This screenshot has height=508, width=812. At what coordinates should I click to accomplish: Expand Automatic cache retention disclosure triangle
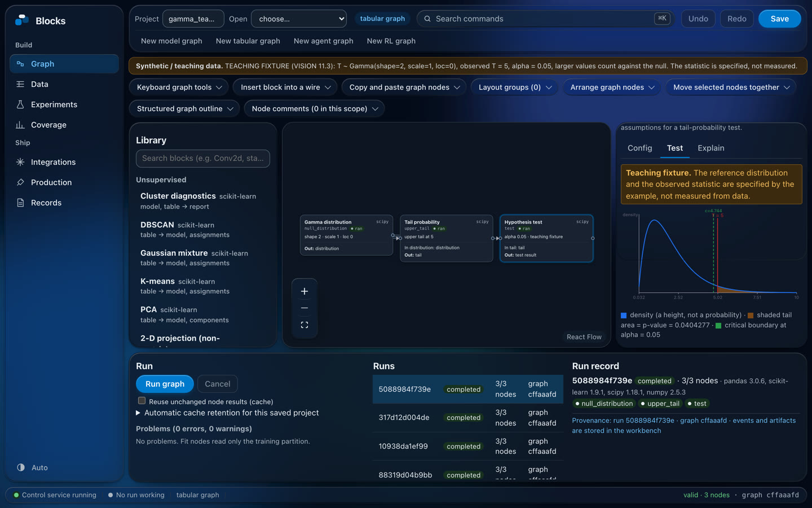[x=138, y=413]
